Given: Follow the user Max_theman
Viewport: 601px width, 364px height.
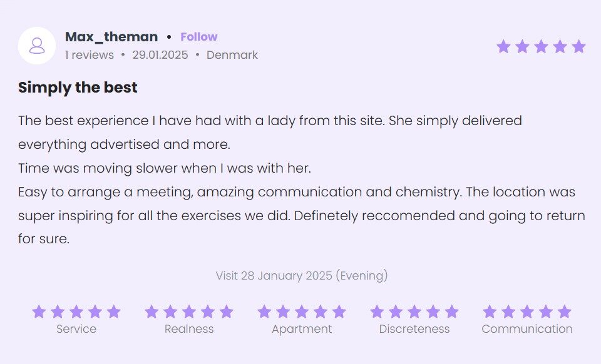Looking at the screenshot, I should (x=198, y=37).
